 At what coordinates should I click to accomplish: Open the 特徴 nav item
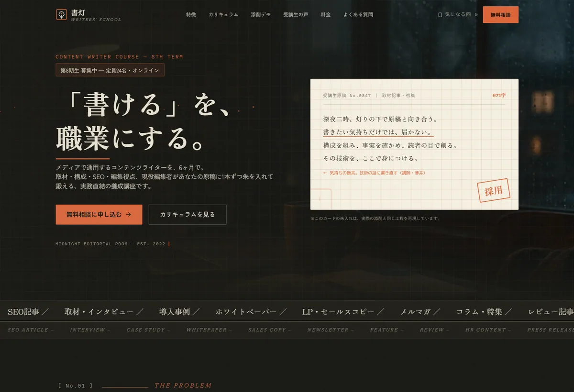[x=191, y=15]
